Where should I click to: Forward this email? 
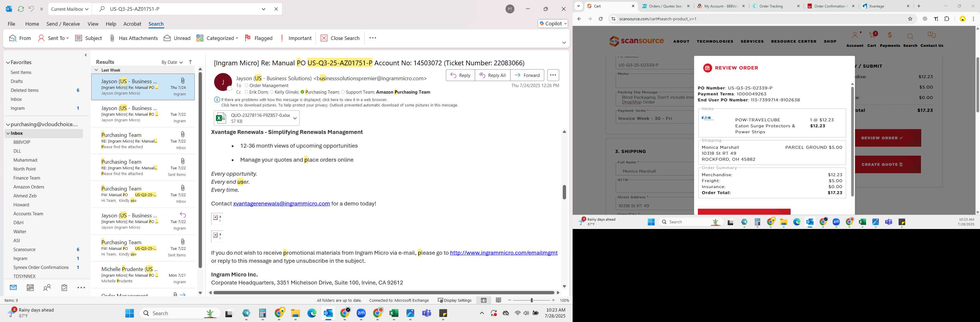click(527, 75)
